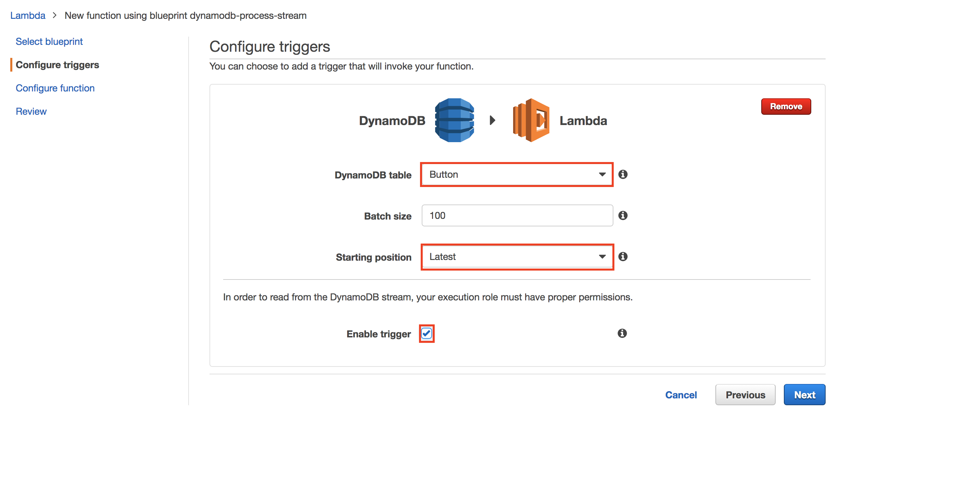
Task: Open the DynamoDB table dropdown
Action: coord(517,175)
